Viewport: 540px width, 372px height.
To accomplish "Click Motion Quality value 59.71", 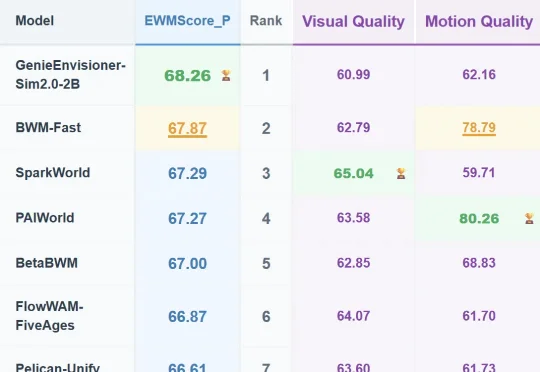I will pos(479,173).
